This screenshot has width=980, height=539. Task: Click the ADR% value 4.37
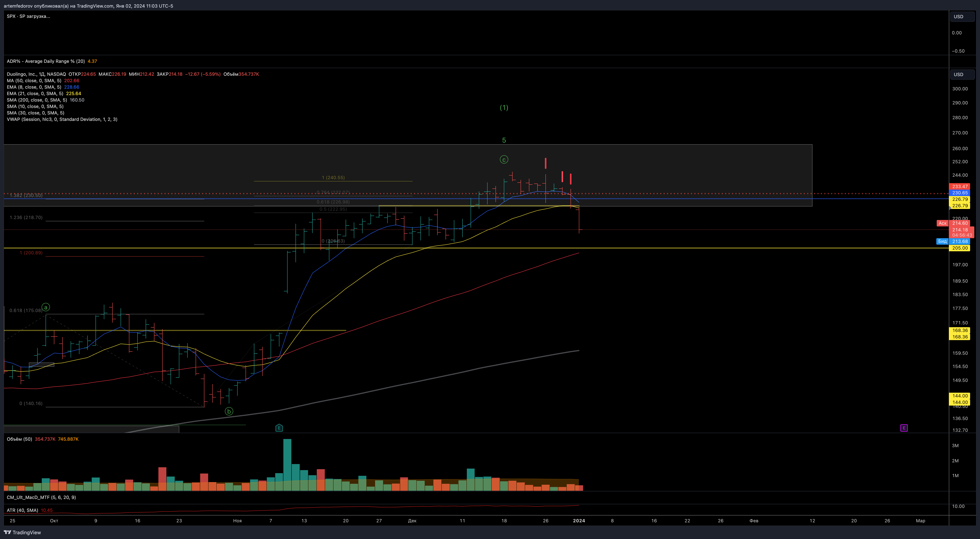[x=92, y=61]
